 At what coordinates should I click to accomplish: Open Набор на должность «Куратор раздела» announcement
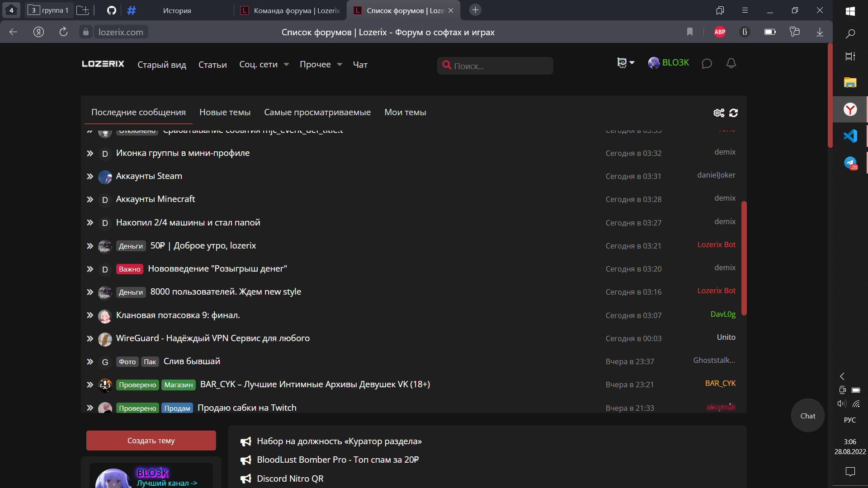click(x=339, y=441)
